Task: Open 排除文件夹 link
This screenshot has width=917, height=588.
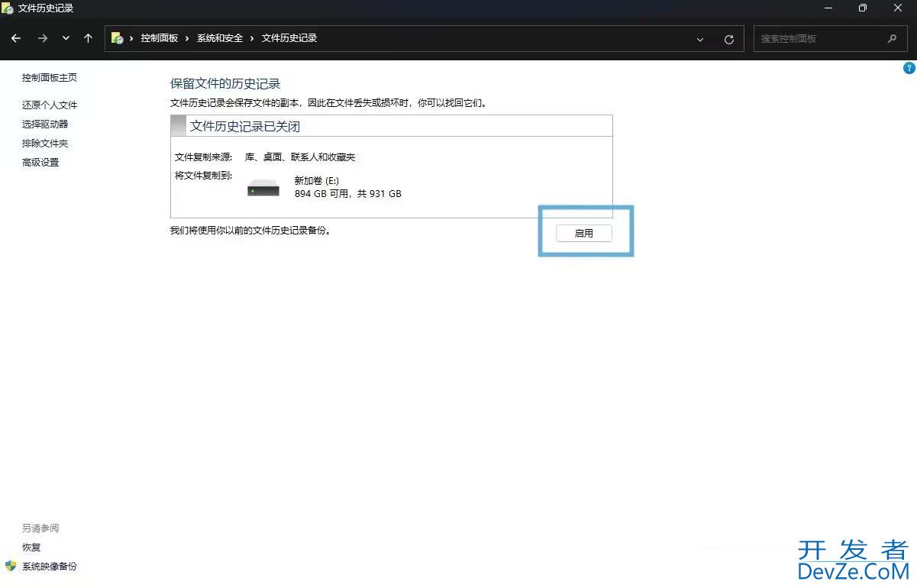Action: point(45,144)
